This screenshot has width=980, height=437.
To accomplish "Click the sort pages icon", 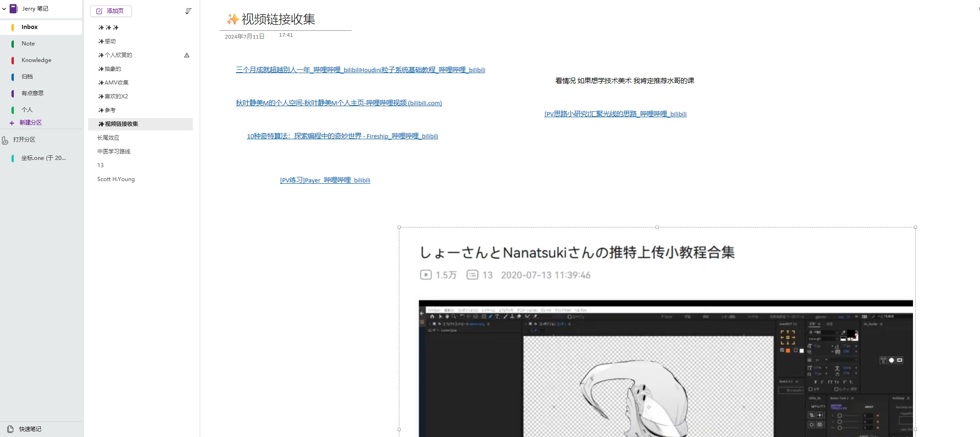I will click(x=188, y=11).
